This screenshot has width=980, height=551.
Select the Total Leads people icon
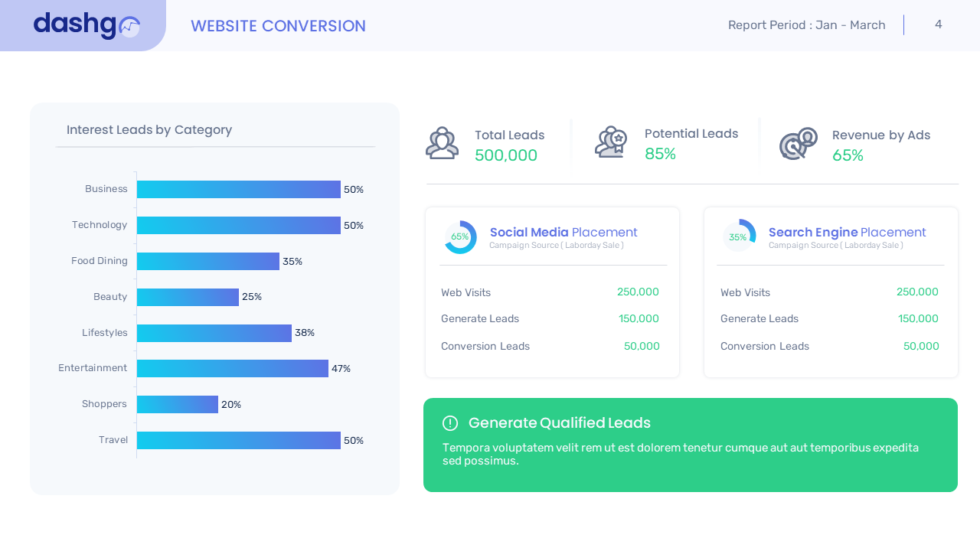point(443,142)
